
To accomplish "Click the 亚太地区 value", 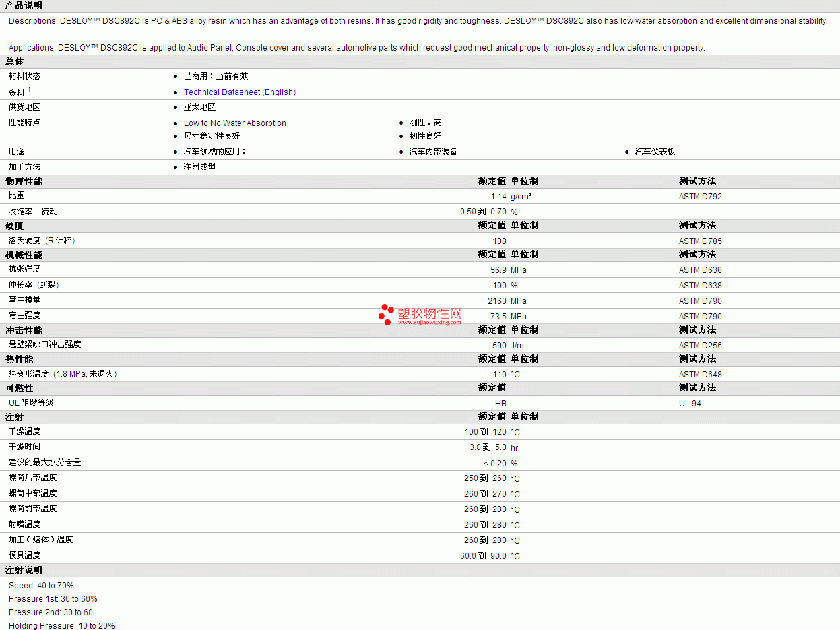I will [199, 107].
